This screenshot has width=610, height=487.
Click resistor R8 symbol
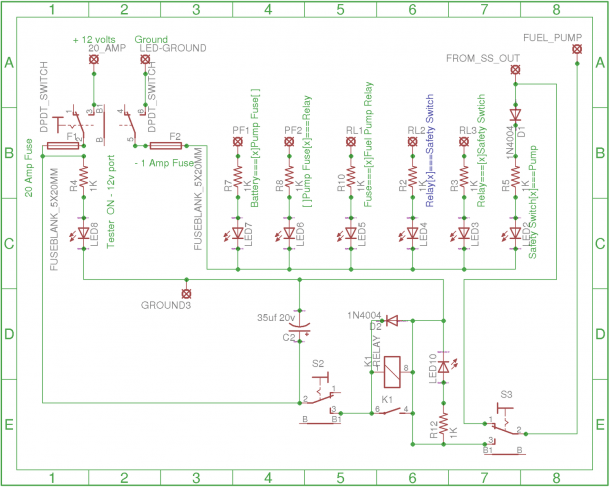coord(289,177)
